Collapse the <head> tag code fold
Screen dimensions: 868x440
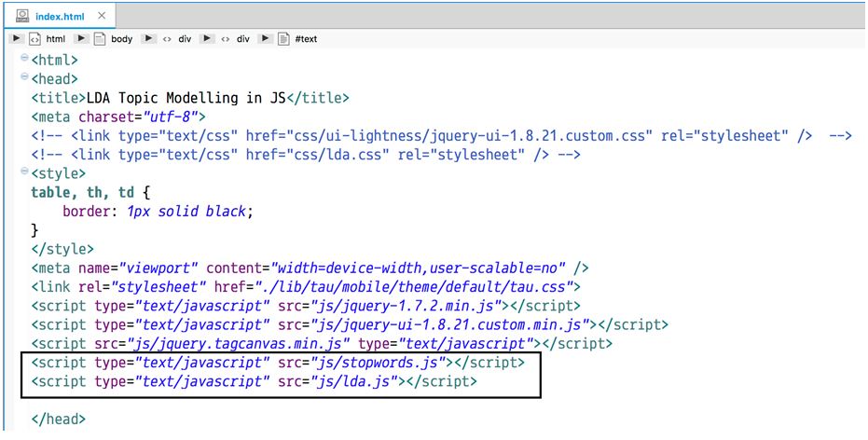[25, 77]
